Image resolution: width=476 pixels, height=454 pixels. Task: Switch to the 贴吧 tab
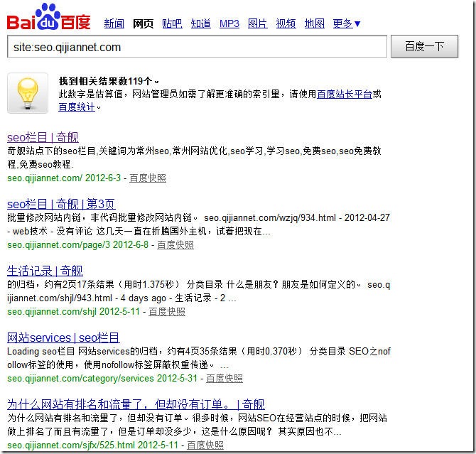point(172,23)
